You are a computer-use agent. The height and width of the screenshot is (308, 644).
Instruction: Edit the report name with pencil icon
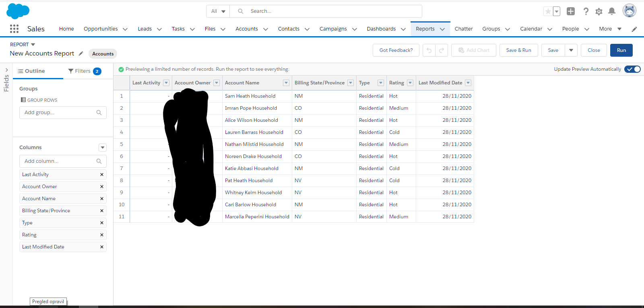(x=81, y=53)
